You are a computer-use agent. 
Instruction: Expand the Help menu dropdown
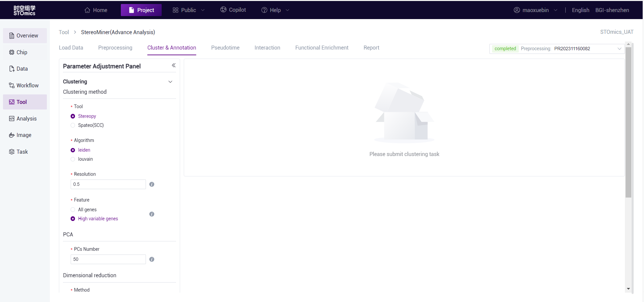coord(288,10)
